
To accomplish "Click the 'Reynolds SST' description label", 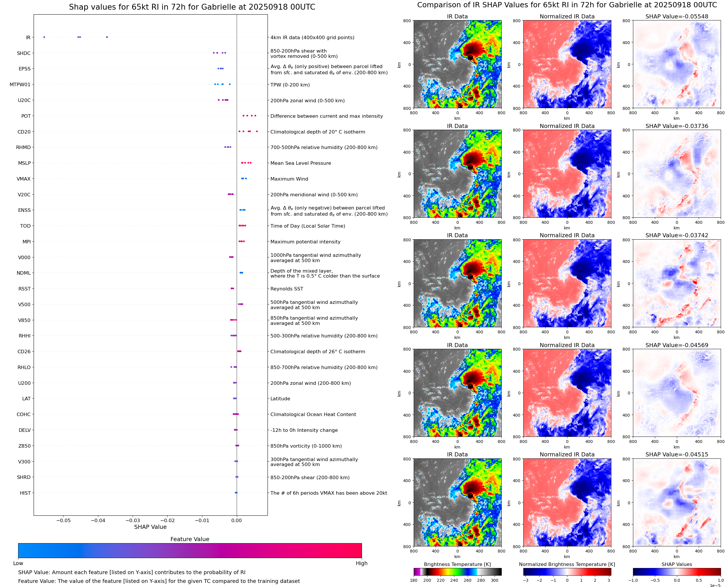I will point(287,289).
